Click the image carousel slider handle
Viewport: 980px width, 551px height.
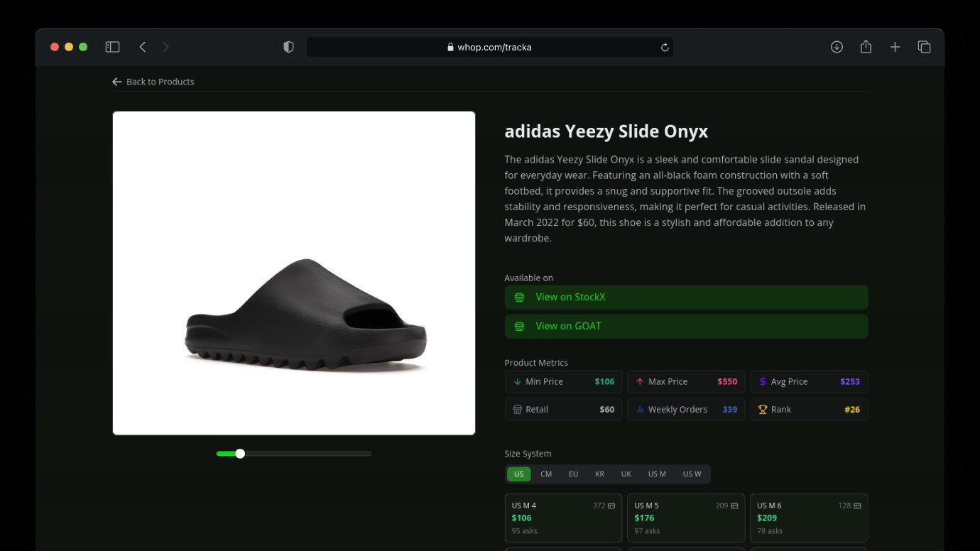coord(240,454)
